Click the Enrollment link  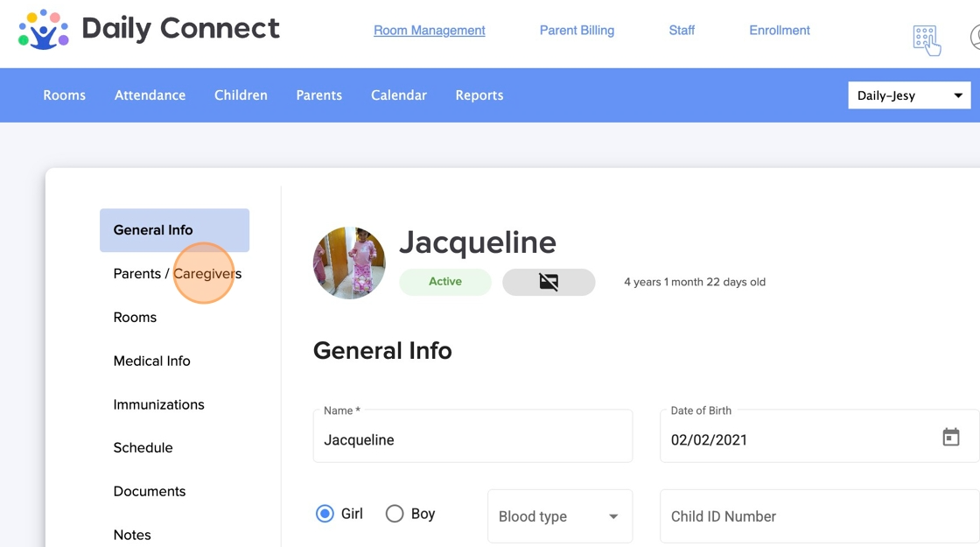pyautogui.click(x=780, y=30)
